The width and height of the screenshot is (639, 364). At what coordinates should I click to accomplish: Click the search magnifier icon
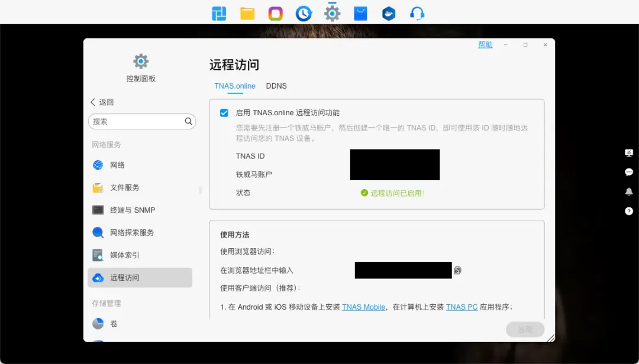pyautogui.click(x=188, y=121)
